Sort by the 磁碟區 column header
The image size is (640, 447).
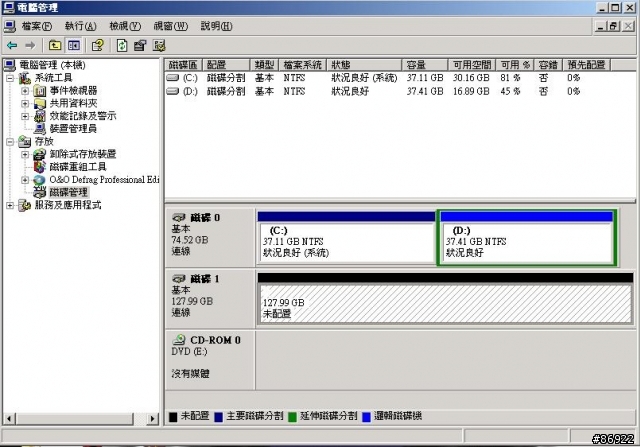point(183,65)
